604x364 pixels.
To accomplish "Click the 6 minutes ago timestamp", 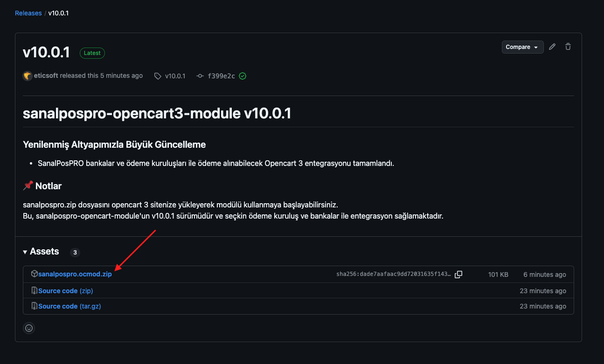I will pyautogui.click(x=545, y=275).
